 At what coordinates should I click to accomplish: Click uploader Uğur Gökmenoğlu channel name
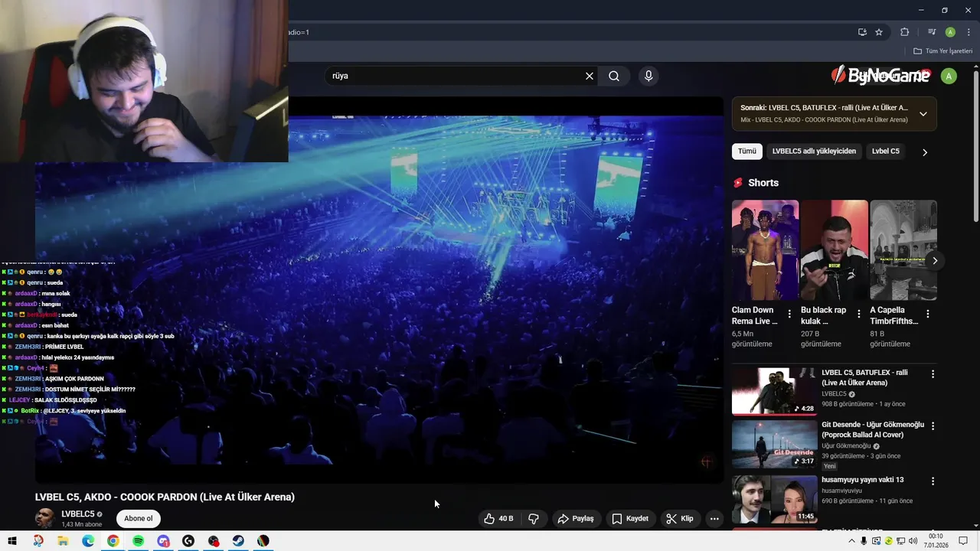pos(846,446)
